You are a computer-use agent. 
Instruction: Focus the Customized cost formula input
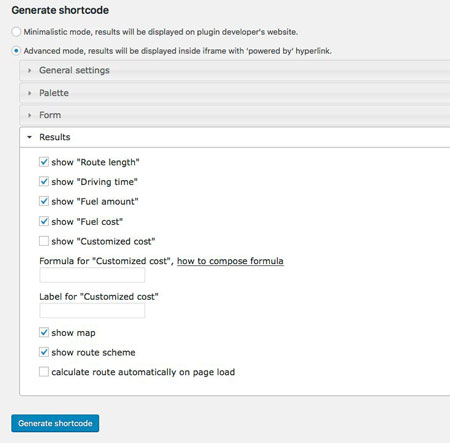point(92,275)
